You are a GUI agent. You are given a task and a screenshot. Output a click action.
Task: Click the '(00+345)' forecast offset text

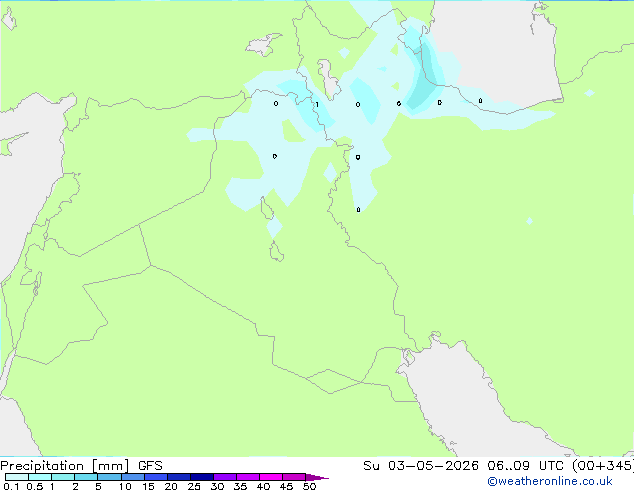tap(602, 466)
